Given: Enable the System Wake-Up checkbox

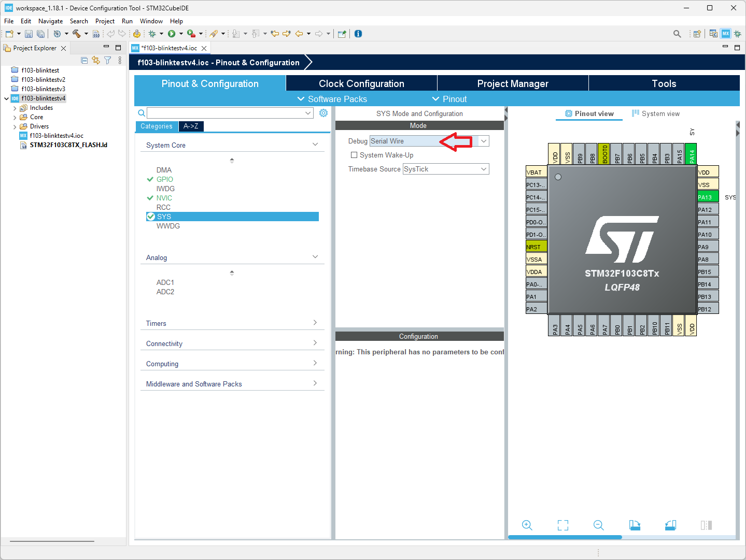Looking at the screenshot, I should (354, 155).
